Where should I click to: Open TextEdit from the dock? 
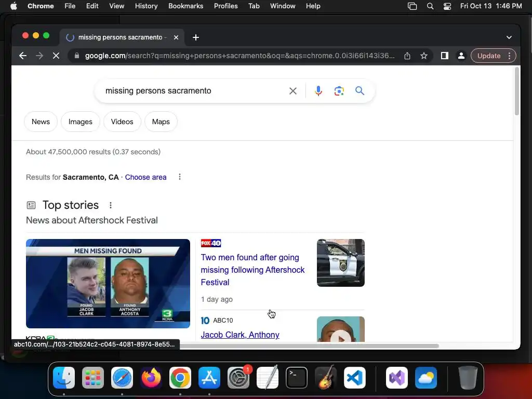click(x=268, y=378)
